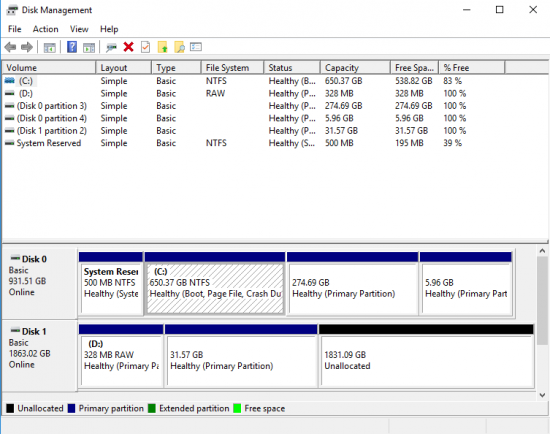Minimize the Disk Management window
Screen dimensions: 550x434
tap(467, 10)
